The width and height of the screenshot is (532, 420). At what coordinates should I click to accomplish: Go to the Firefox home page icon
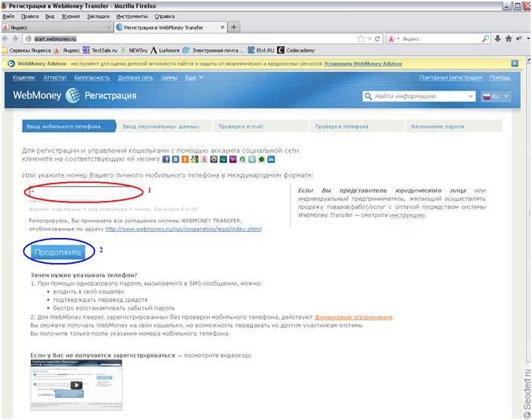point(509,39)
